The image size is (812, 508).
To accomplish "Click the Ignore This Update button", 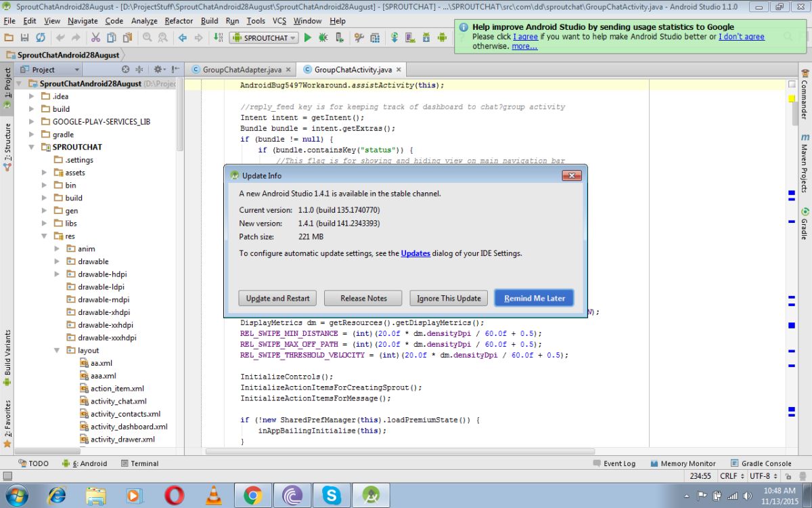I will 449,298.
